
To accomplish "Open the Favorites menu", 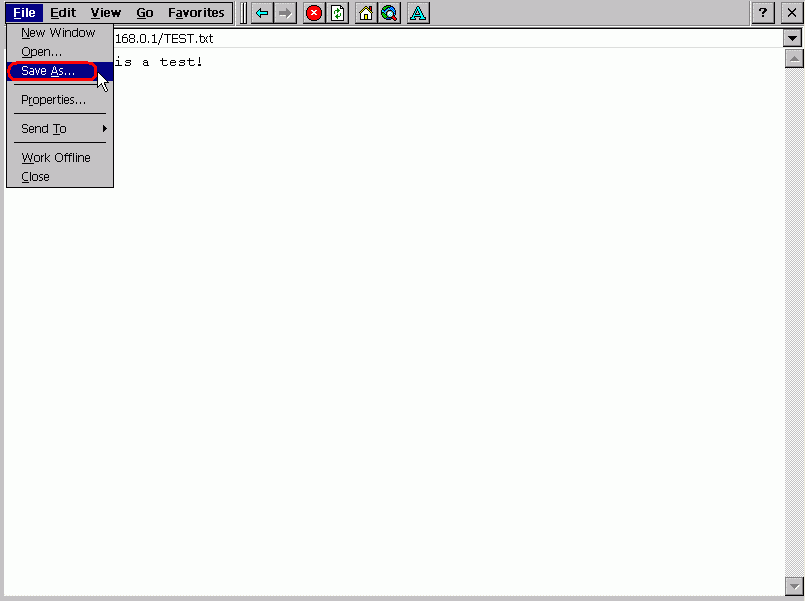I will click(x=196, y=13).
